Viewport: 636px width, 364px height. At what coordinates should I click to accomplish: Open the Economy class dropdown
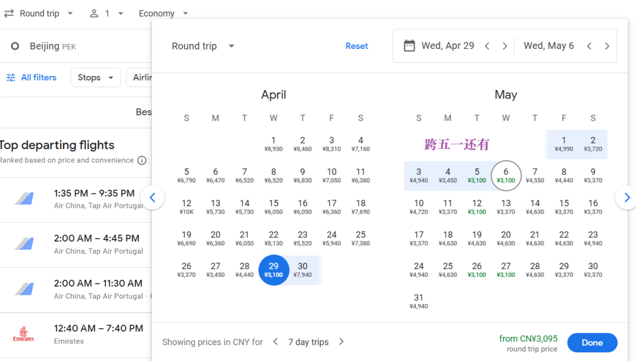(163, 14)
